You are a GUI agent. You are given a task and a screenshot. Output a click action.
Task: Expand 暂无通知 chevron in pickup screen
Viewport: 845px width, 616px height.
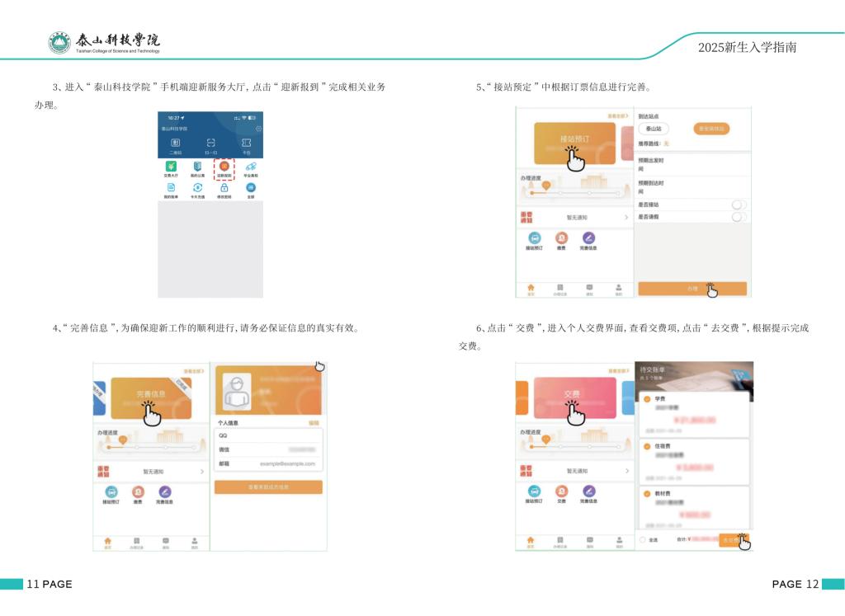coord(626,218)
